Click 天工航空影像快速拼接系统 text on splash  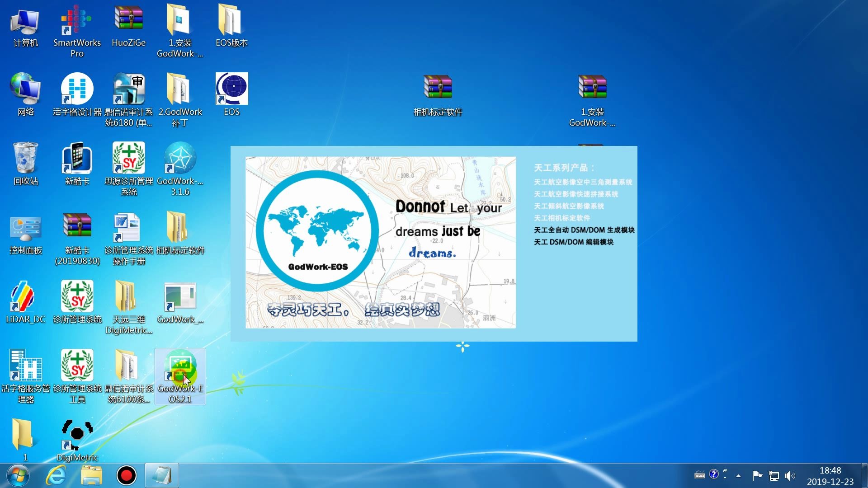[x=576, y=194]
